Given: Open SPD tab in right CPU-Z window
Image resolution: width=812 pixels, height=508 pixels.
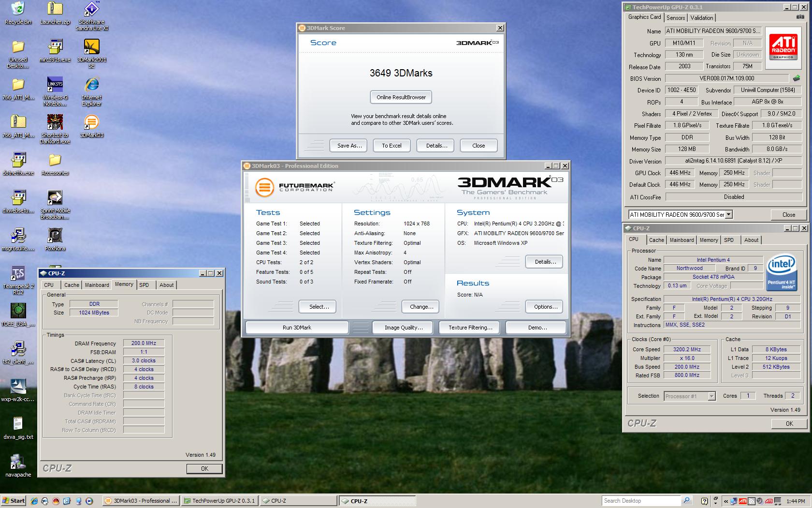Looking at the screenshot, I should 728,240.
